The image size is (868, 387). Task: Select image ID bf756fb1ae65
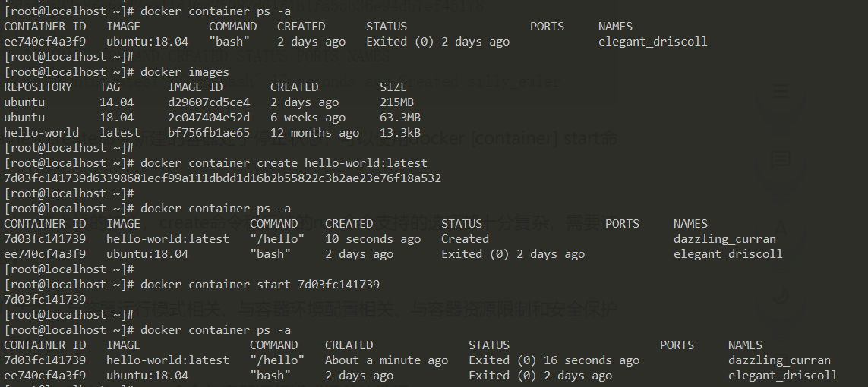pyautogui.click(x=210, y=133)
